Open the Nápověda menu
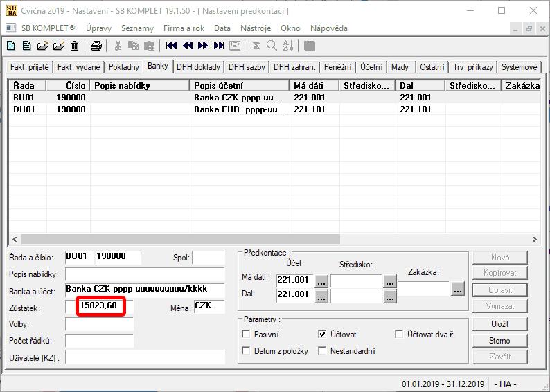This screenshot has height=392, width=550. click(328, 28)
